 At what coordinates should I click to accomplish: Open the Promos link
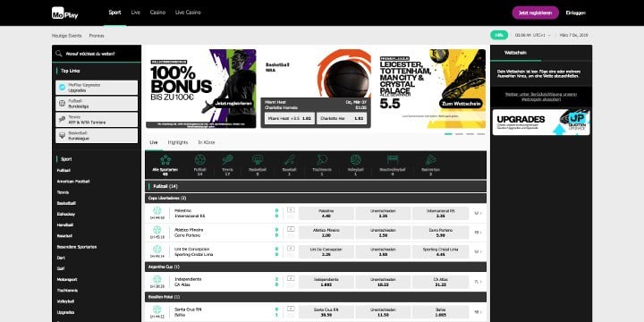point(97,36)
